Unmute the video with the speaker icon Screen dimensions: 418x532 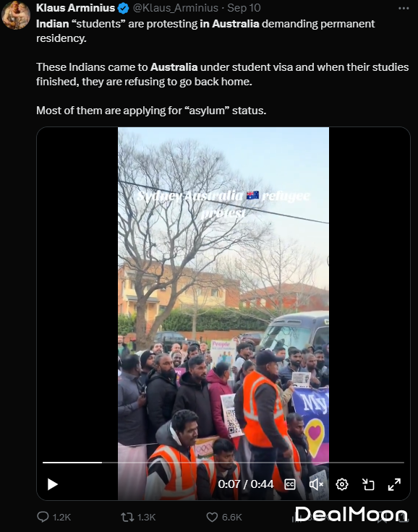click(x=316, y=484)
